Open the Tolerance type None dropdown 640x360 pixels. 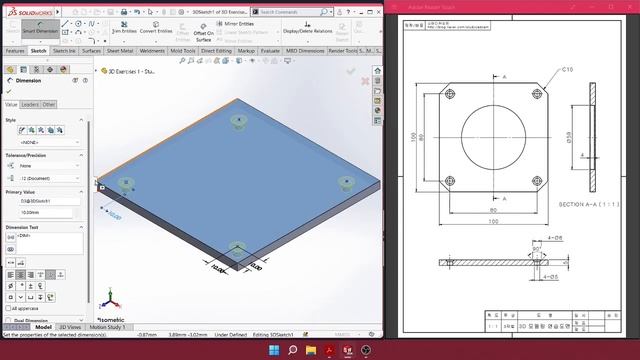click(49, 166)
